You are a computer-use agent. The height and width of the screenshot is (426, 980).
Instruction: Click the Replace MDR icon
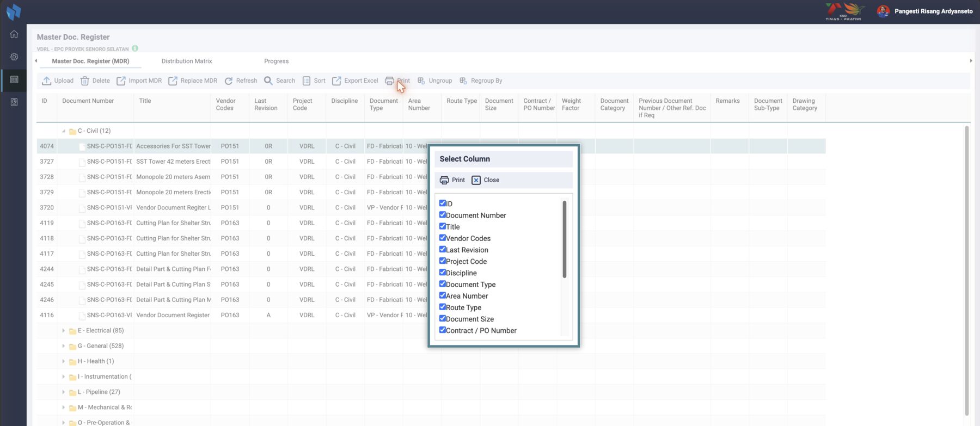(x=173, y=81)
